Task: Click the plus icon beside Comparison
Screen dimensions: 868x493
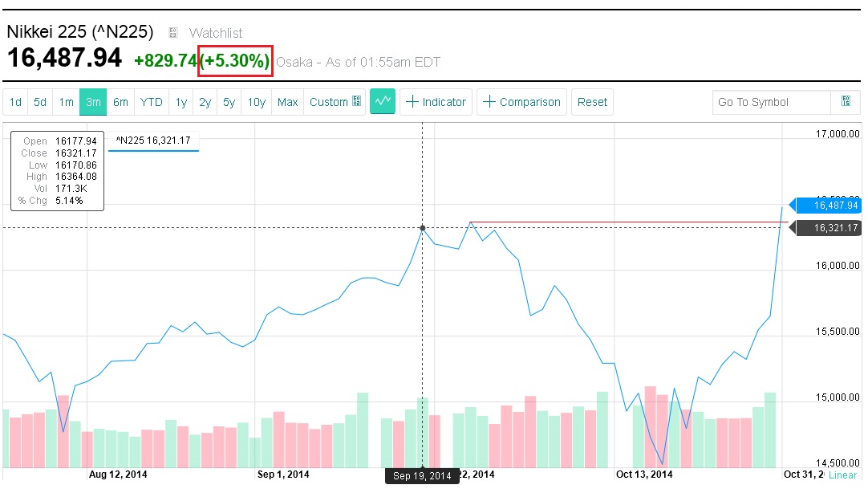Action: pyautogui.click(x=489, y=102)
